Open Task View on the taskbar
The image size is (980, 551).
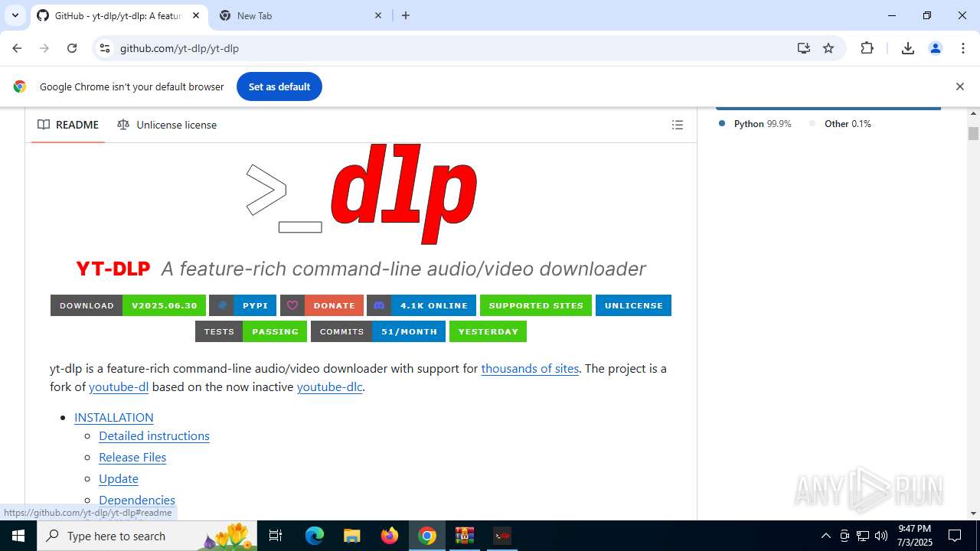(276, 536)
